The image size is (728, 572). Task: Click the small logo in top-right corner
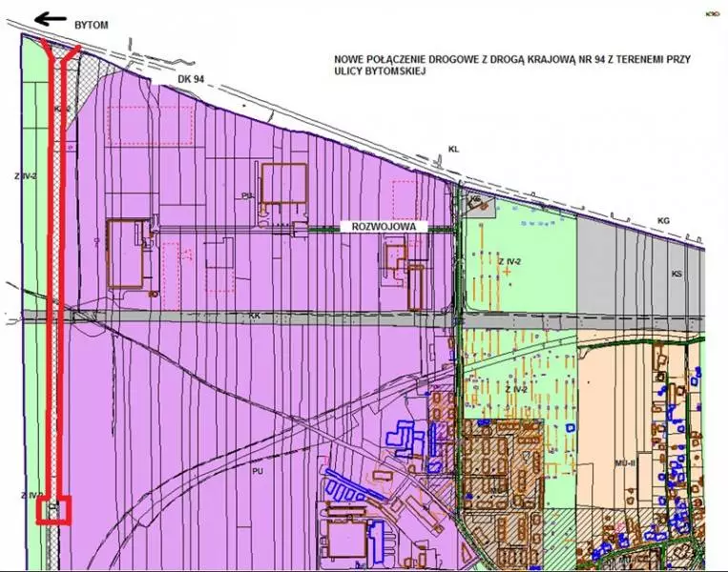tap(710, 13)
